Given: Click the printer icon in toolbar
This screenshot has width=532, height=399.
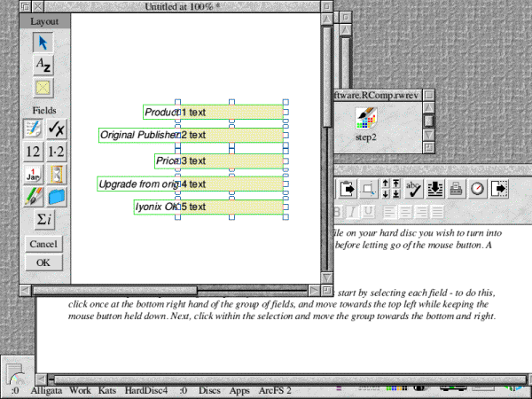Looking at the screenshot, I should click(x=455, y=188).
